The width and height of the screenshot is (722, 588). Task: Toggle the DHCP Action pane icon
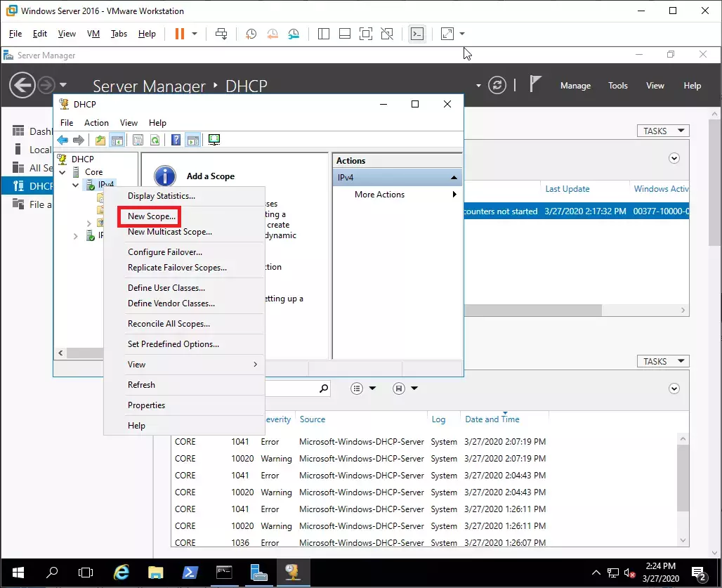(193, 140)
